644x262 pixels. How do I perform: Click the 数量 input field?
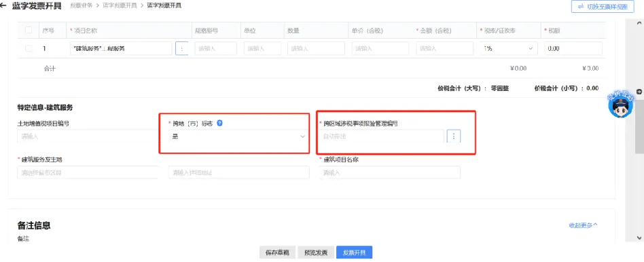(x=317, y=48)
